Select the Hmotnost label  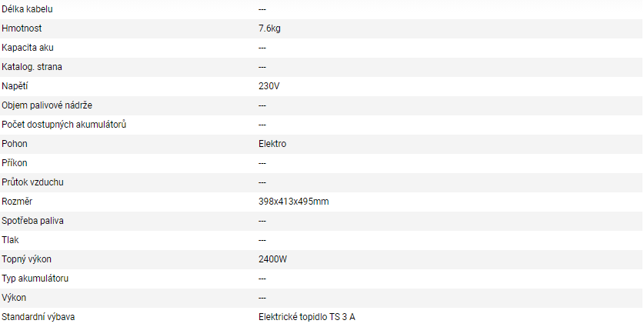coord(21,28)
